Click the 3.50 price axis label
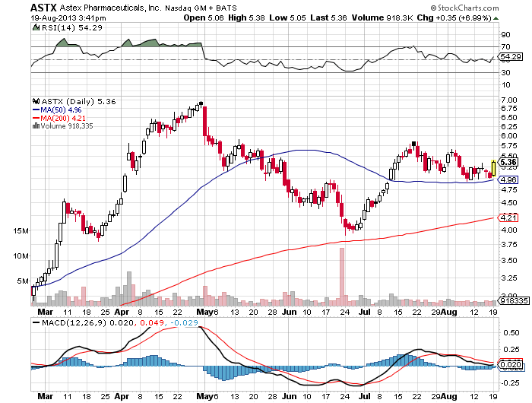 (509, 260)
